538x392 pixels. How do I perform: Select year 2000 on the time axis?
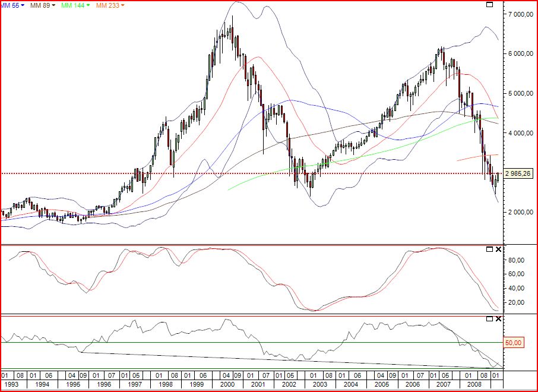pos(227,384)
